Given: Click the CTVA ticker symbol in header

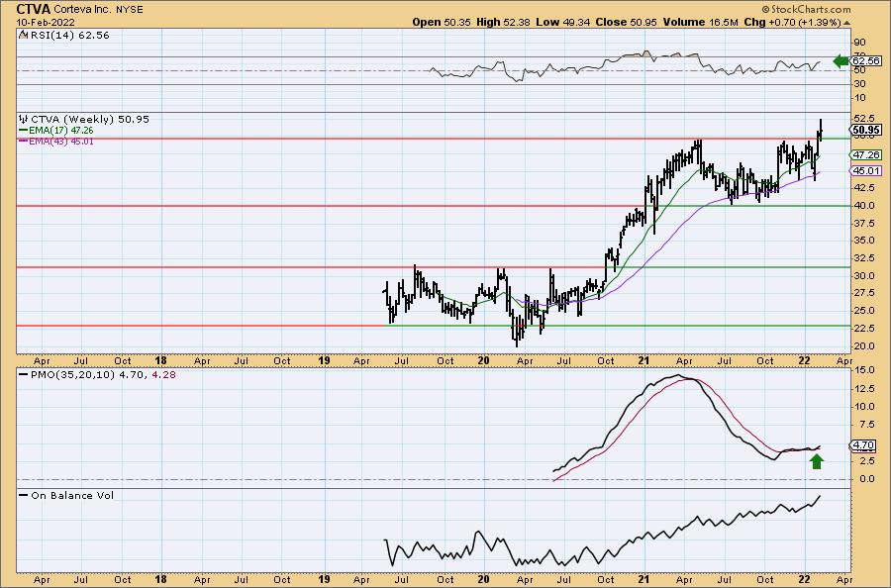Looking at the screenshot, I should (x=34, y=9).
